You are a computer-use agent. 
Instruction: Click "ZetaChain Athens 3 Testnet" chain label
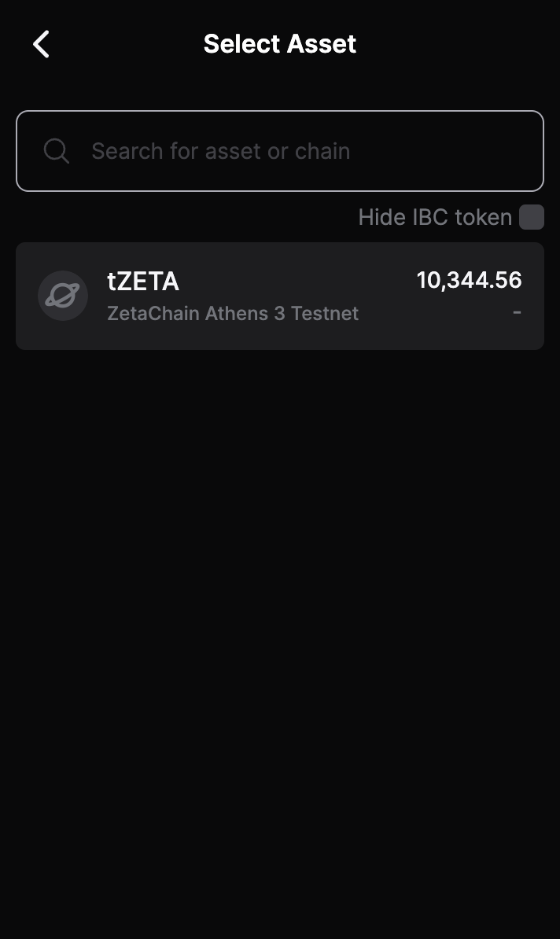(x=233, y=313)
